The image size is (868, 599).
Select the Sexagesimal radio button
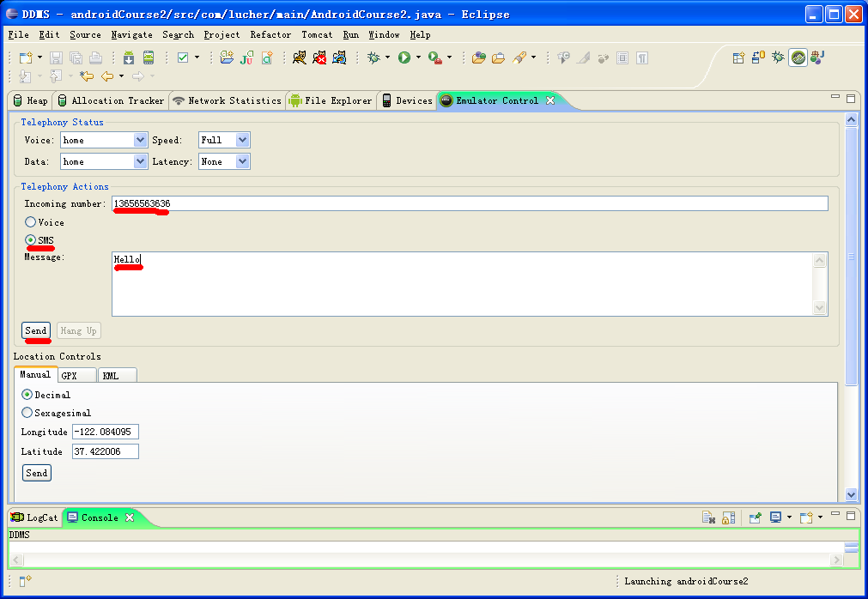click(27, 413)
